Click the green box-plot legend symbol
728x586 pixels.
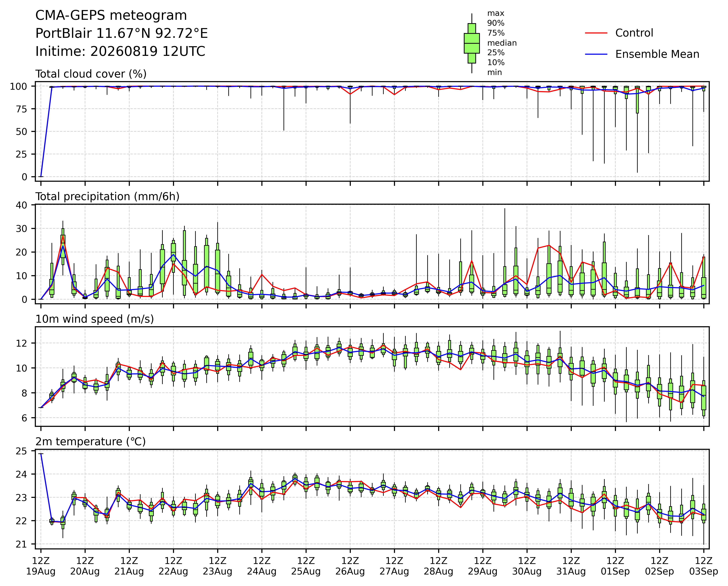(472, 43)
